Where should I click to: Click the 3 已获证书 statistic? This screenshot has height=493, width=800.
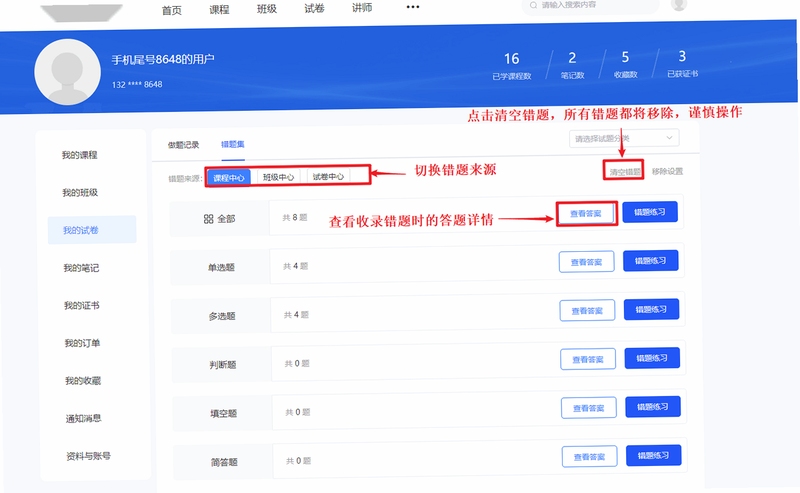(x=683, y=64)
